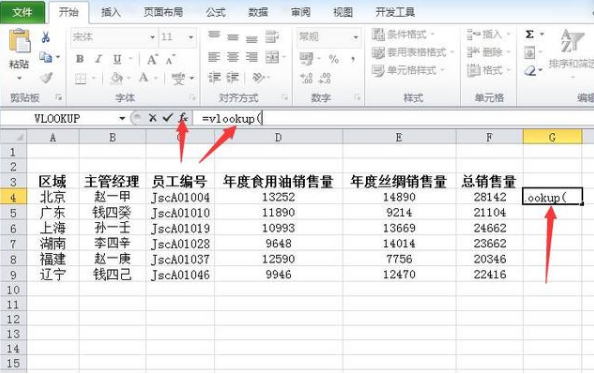Open Format cells (格式) dropdown

click(488, 70)
